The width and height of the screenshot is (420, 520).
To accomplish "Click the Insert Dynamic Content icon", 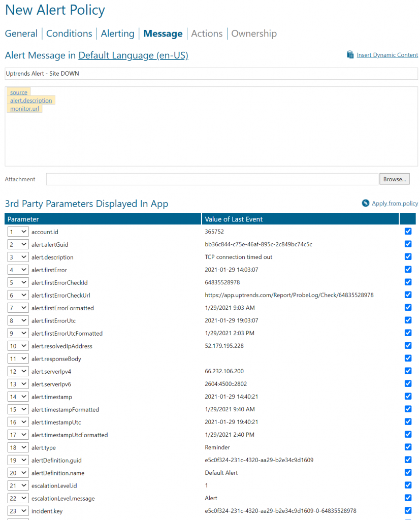I will pos(350,55).
